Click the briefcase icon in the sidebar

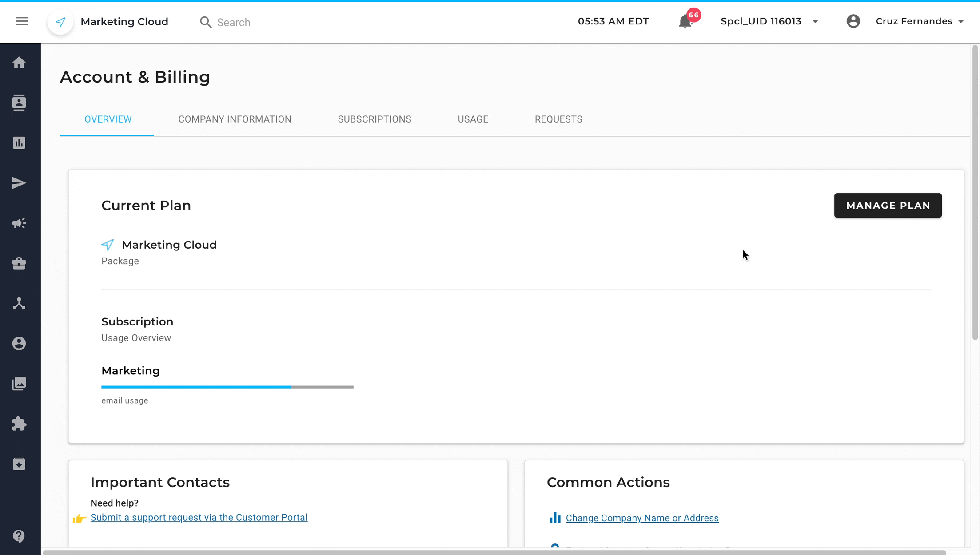tap(19, 263)
